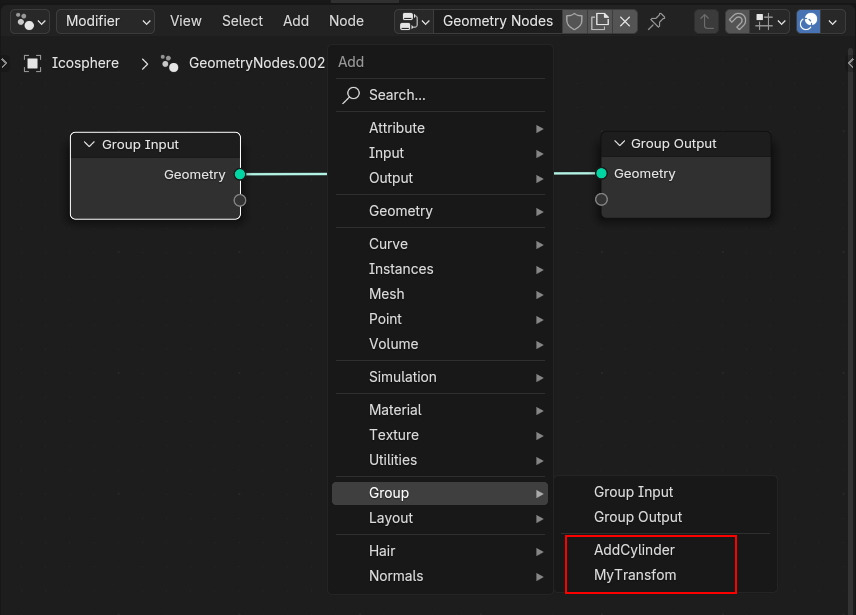Open the Simulation submenu
856x615 pixels.
(x=440, y=377)
